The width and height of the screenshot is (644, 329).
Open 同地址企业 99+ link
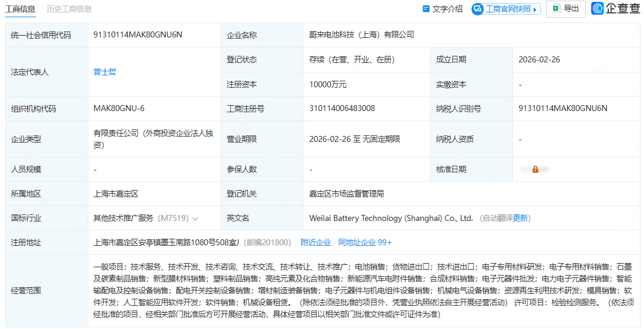pyautogui.click(x=365, y=242)
